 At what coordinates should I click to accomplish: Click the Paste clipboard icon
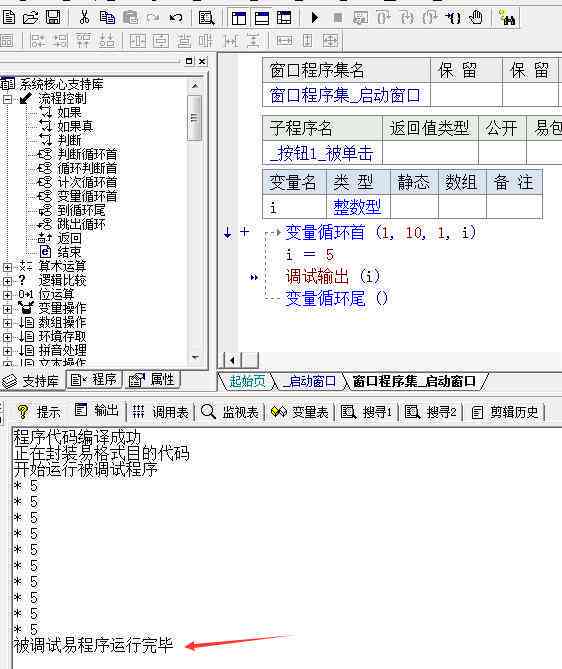130,17
